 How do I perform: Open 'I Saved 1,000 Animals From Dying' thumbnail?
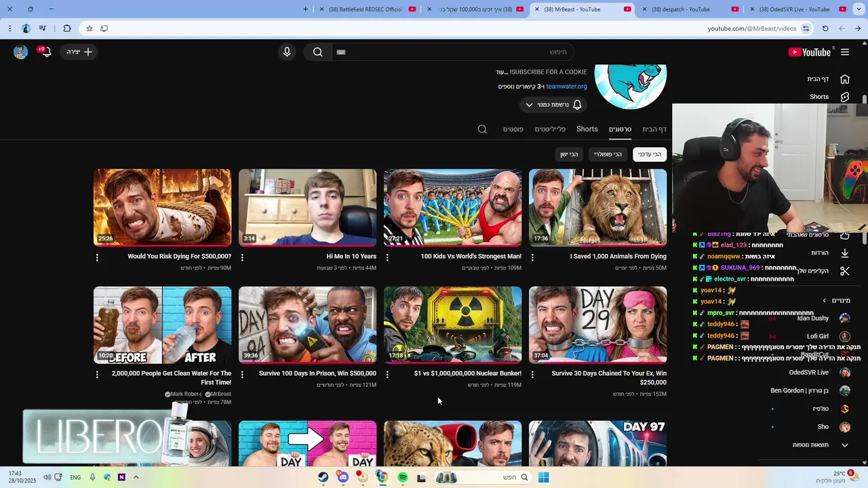597,207
